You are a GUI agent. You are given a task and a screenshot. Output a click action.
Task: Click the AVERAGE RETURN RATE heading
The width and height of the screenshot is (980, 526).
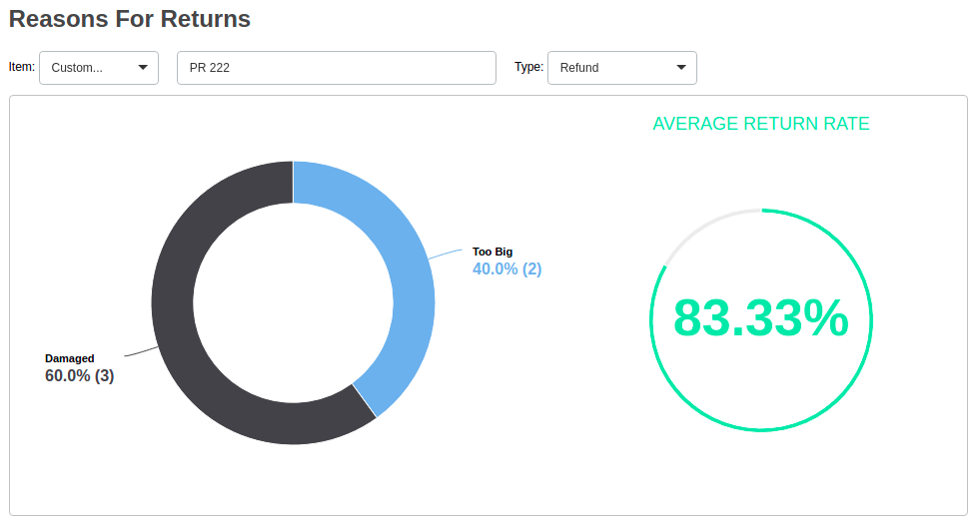760,124
